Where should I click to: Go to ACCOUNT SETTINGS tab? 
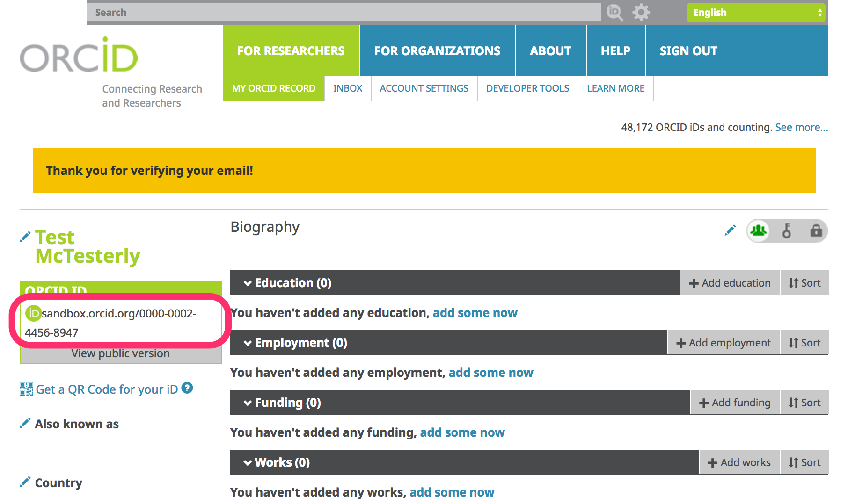tap(424, 88)
